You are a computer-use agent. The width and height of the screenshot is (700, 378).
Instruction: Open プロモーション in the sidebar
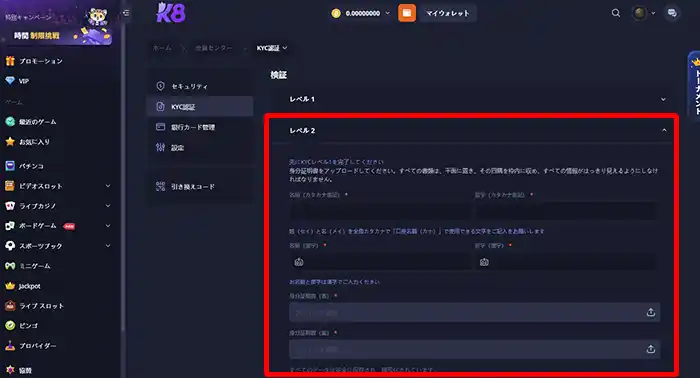click(41, 61)
